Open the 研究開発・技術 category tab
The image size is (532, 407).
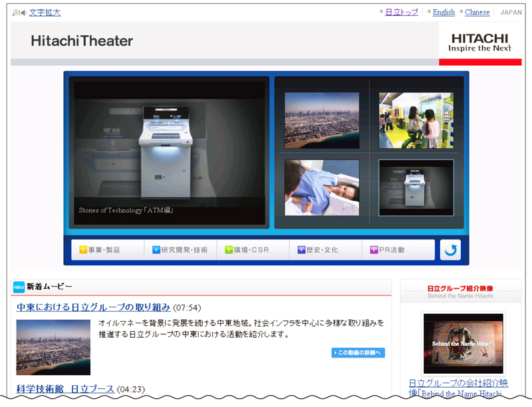180,250
